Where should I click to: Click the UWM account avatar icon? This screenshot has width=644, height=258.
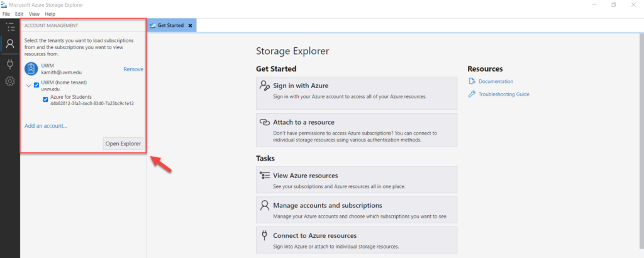[x=31, y=69]
